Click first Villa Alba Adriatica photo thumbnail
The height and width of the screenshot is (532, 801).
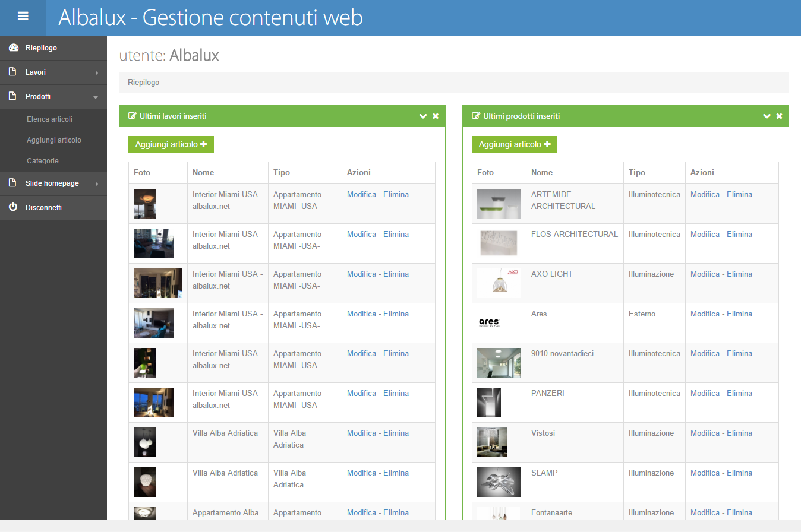click(144, 442)
